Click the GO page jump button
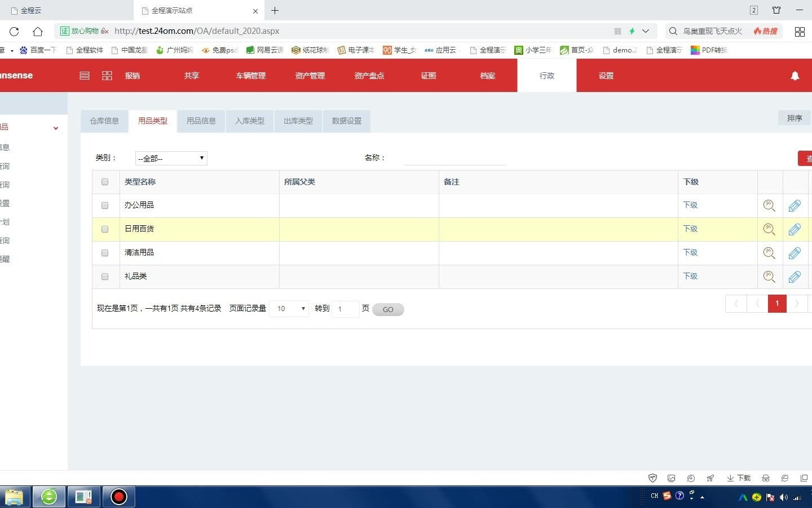 point(388,309)
